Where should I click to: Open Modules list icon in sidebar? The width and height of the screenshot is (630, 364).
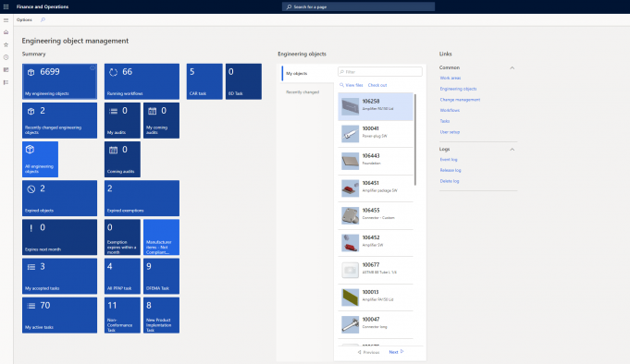pos(6,82)
